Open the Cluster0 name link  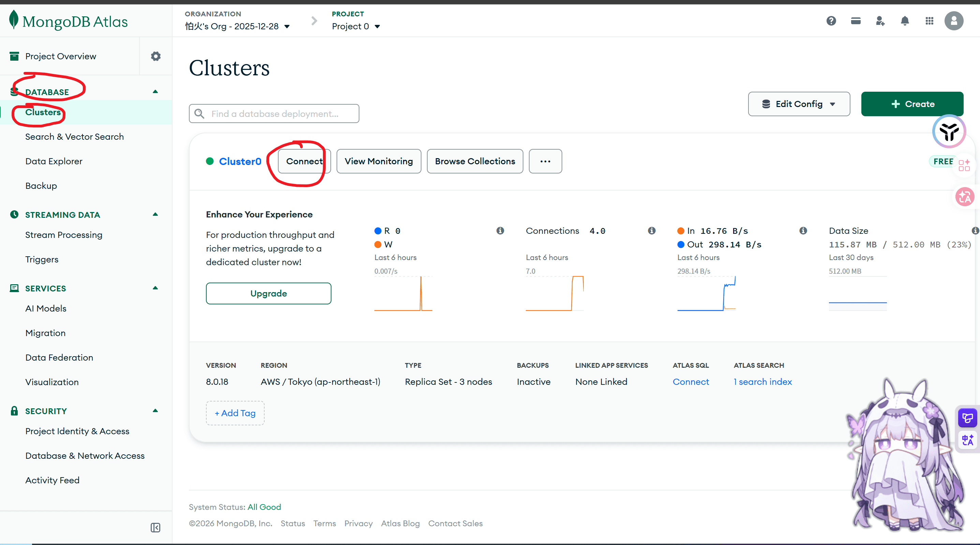tap(240, 161)
